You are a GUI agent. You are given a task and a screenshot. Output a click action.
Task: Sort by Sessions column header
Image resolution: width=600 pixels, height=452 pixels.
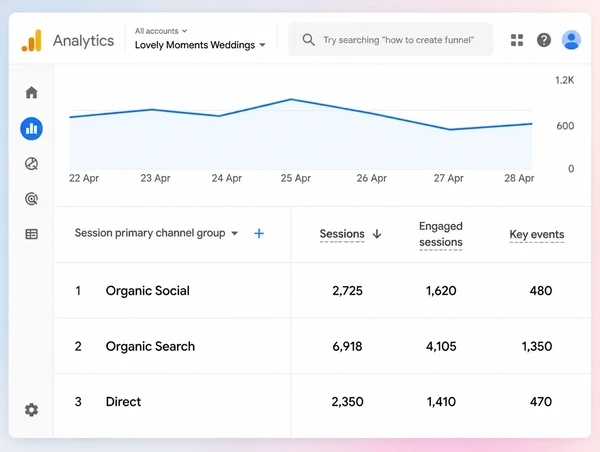point(342,234)
